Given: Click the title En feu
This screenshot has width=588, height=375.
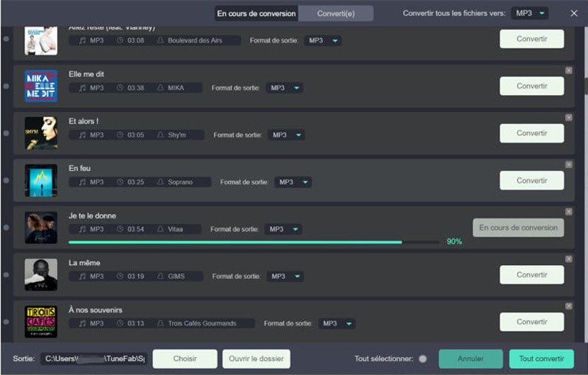Looking at the screenshot, I should [x=79, y=168].
